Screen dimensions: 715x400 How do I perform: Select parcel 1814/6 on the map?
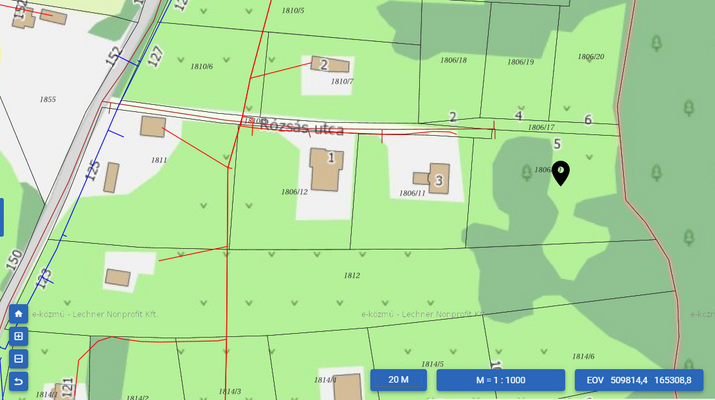pos(583,356)
